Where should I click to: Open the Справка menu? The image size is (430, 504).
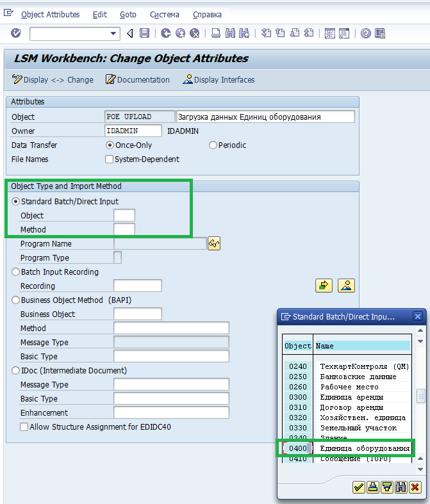tap(207, 15)
